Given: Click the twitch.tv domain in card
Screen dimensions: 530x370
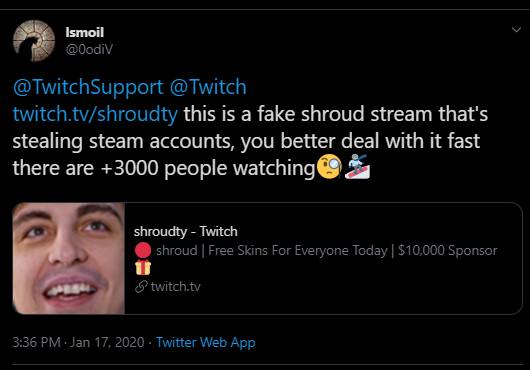Looking at the screenshot, I should (175, 287).
